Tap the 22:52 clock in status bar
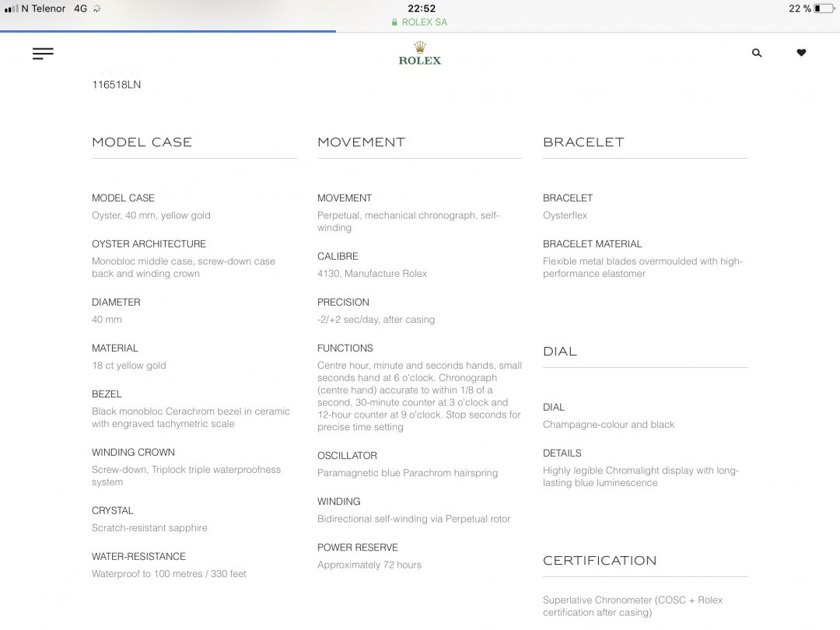Viewport: 840px width, 630px height. [421, 9]
